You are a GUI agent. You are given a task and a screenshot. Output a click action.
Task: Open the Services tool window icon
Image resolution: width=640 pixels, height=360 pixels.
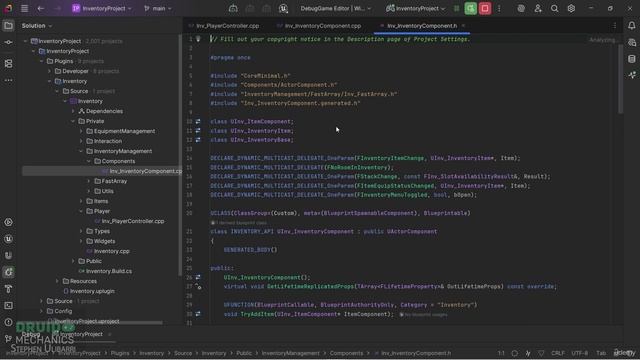[8, 222]
